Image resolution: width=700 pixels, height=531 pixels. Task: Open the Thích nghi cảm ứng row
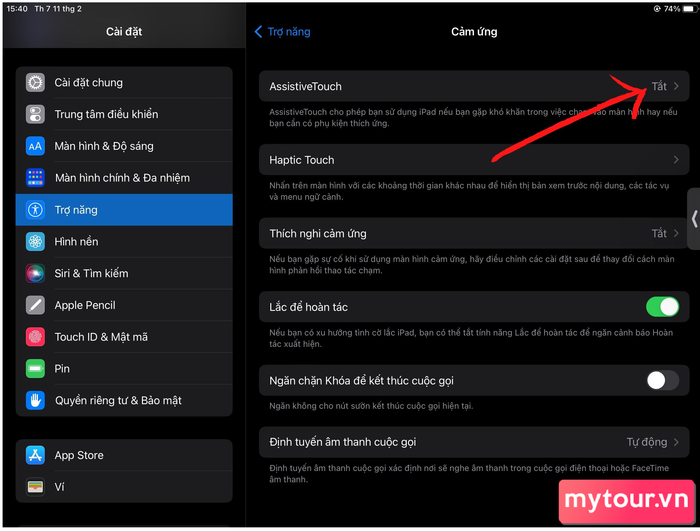[474, 233]
